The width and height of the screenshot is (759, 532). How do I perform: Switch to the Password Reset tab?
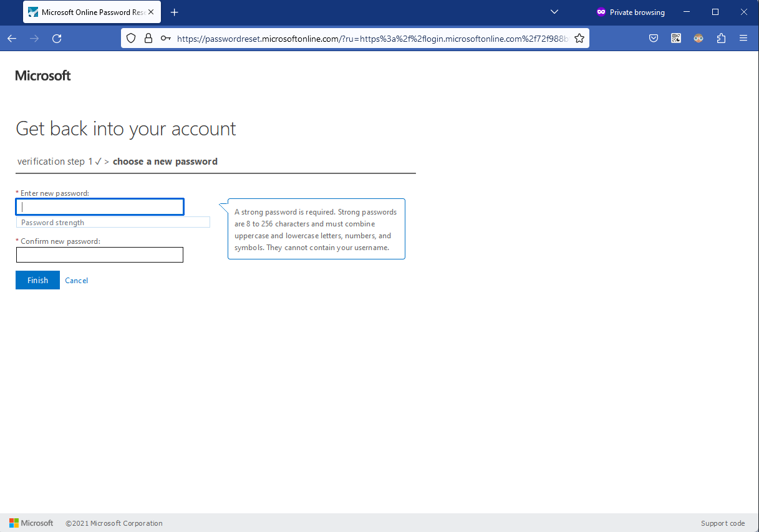tap(87, 12)
